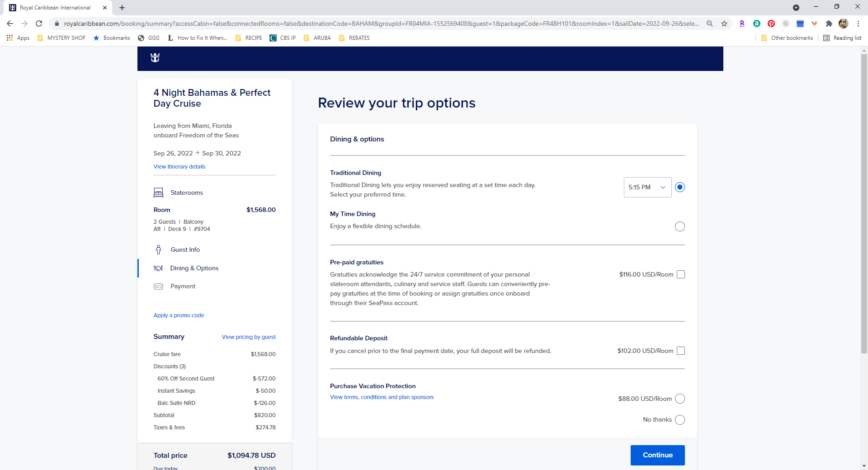Select the Traditional Dining radio button
The height and width of the screenshot is (470, 868).
click(680, 187)
